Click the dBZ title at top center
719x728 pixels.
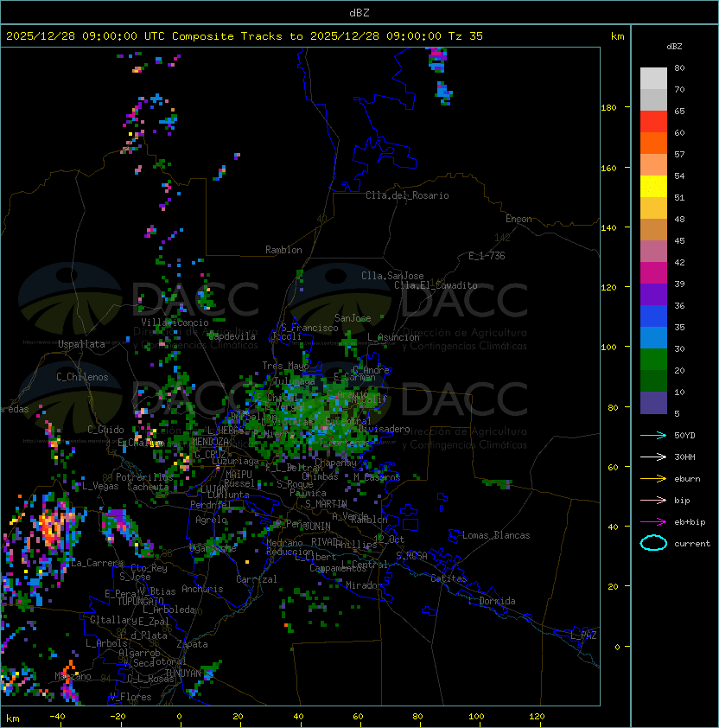(x=359, y=12)
